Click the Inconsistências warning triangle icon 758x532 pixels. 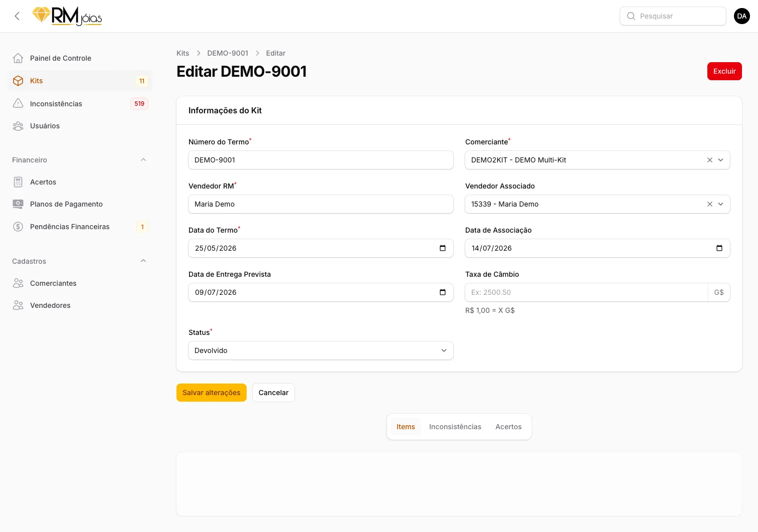coord(18,103)
